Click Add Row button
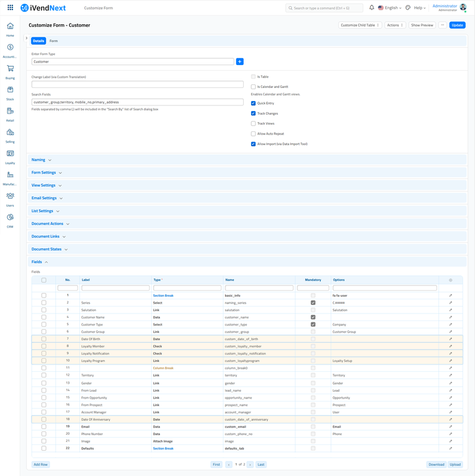This screenshot has height=476, width=475. [x=41, y=464]
